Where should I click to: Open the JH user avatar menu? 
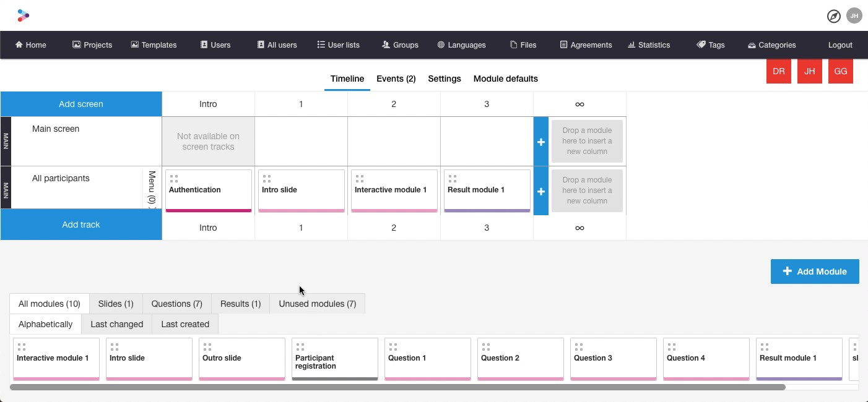coord(854,16)
